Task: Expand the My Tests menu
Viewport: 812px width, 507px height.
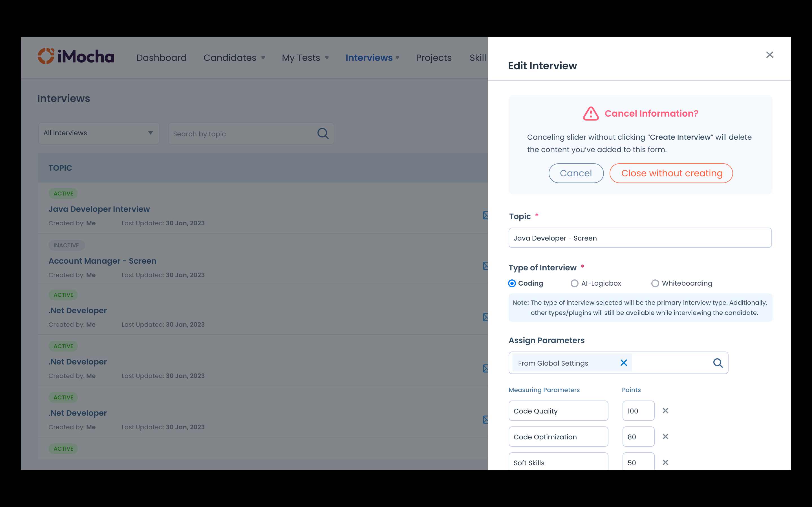Action: pyautogui.click(x=305, y=58)
